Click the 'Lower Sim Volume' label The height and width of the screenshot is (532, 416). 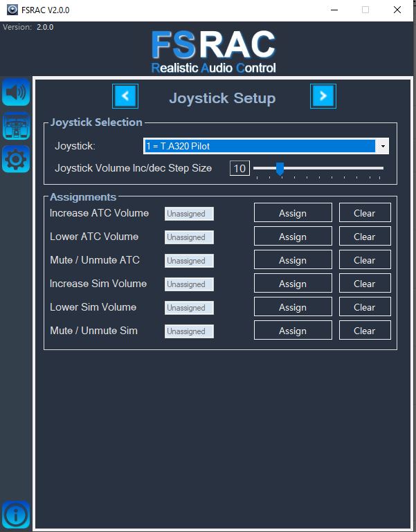point(93,307)
